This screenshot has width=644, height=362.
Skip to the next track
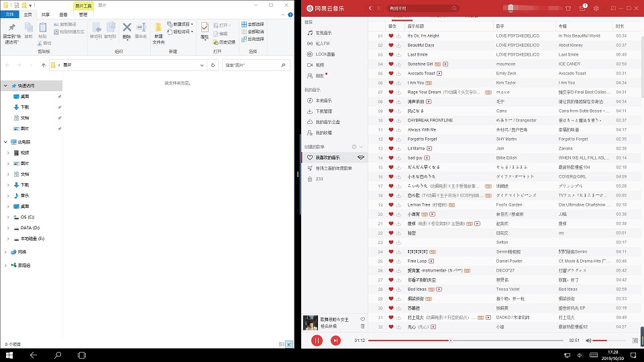point(335,341)
